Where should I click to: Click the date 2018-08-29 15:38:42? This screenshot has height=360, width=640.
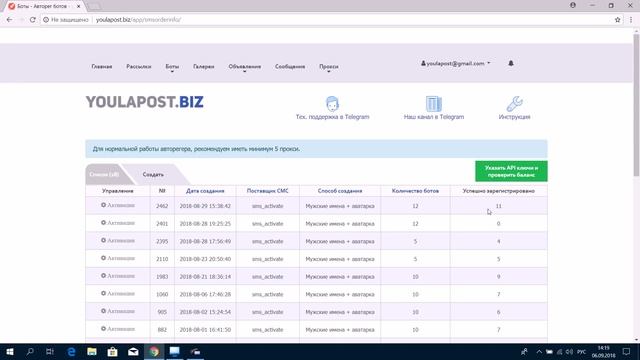pos(205,206)
